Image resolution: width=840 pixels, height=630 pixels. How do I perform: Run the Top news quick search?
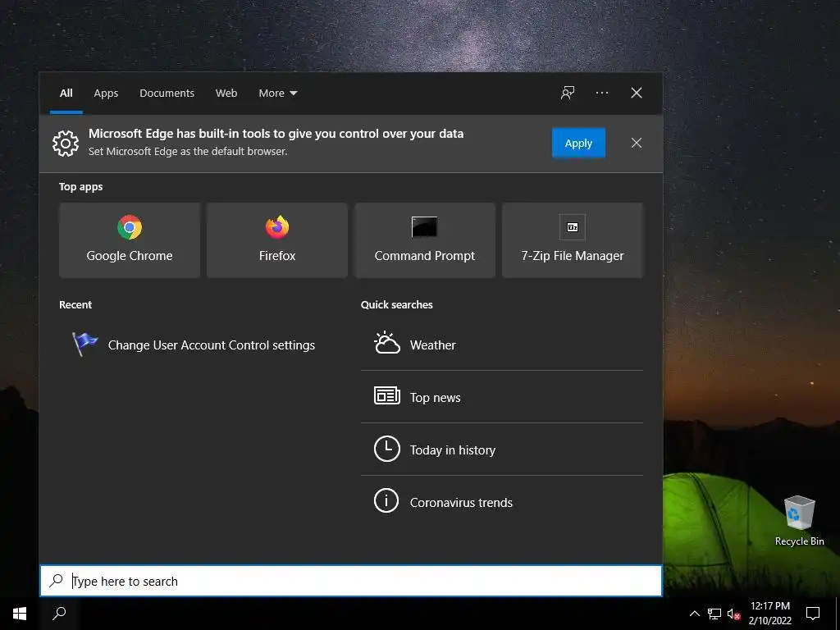pyautogui.click(x=502, y=397)
